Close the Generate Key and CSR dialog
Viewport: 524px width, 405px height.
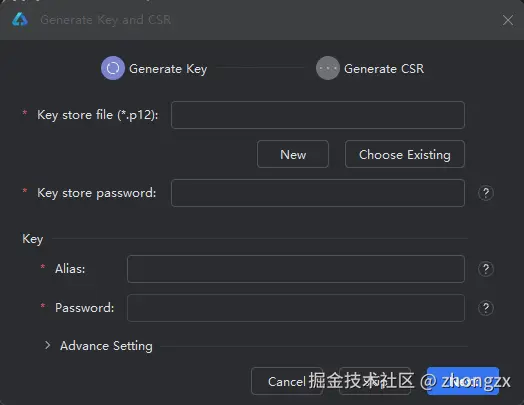(x=508, y=20)
